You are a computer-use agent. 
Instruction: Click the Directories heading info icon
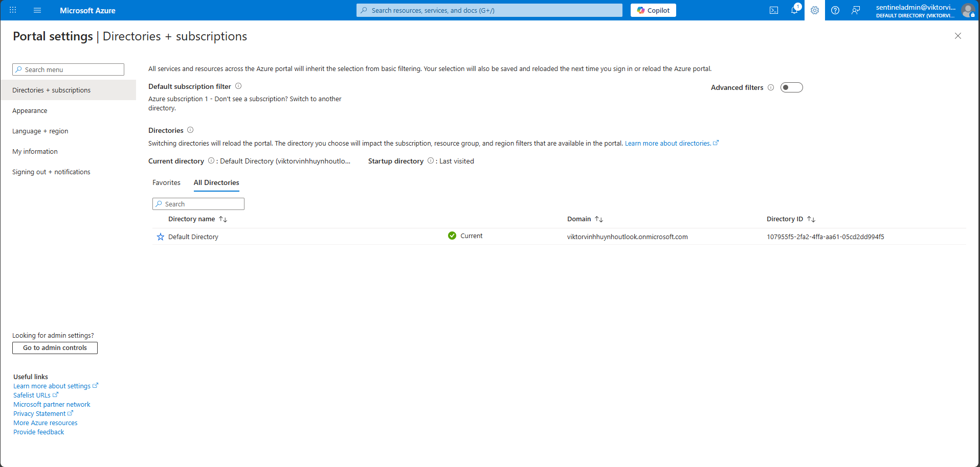pos(190,130)
